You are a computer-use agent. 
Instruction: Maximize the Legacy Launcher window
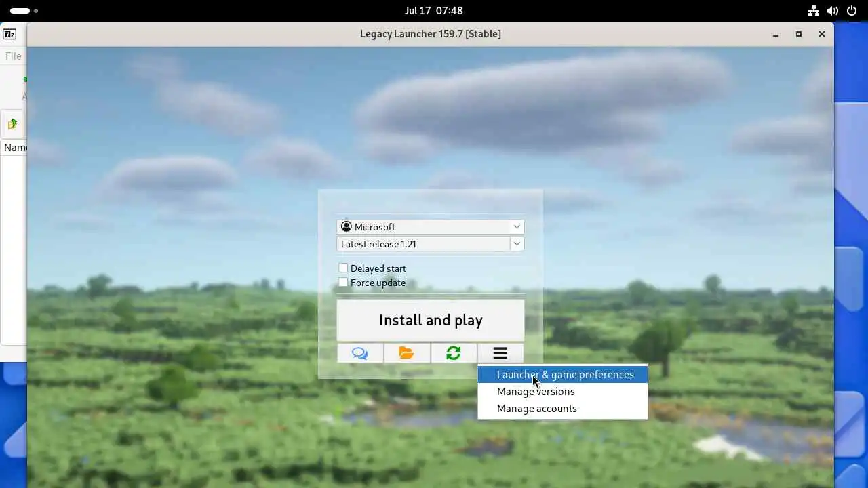click(x=799, y=34)
